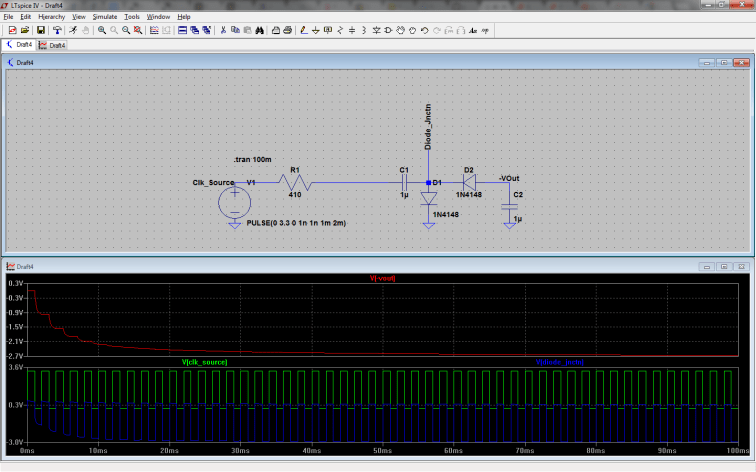This screenshot has width=756, height=472.
Task: Click the Cut scissors icon
Action: [x=222, y=31]
